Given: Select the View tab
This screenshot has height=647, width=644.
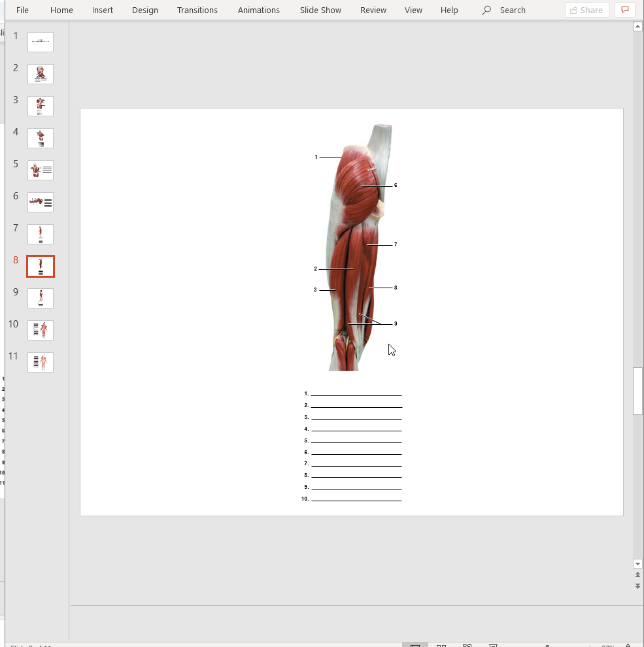Looking at the screenshot, I should (413, 10).
